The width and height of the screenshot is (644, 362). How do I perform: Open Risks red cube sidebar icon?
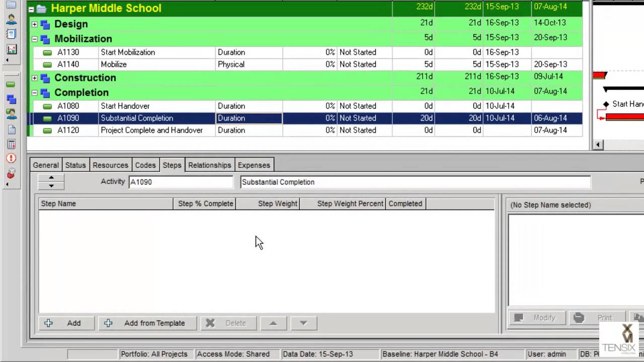[x=11, y=173]
